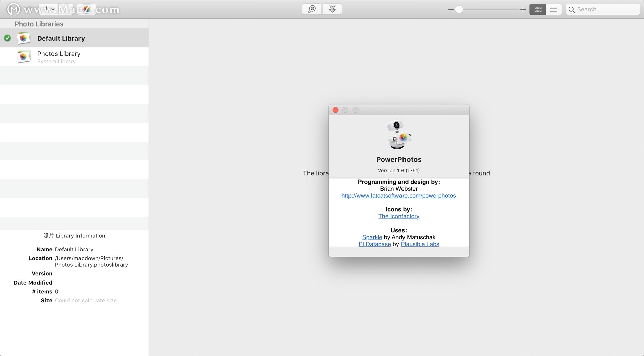This screenshot has height=356, width=644.
Task: Open the fatcatsoftware.com/powerphotos link
Action: pos(399,196)
